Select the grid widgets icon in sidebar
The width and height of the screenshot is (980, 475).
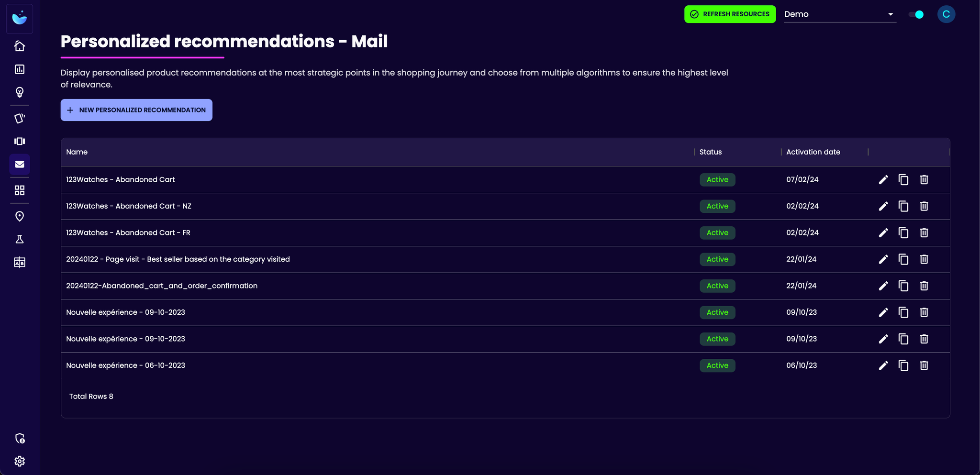(x=20, y=190)
